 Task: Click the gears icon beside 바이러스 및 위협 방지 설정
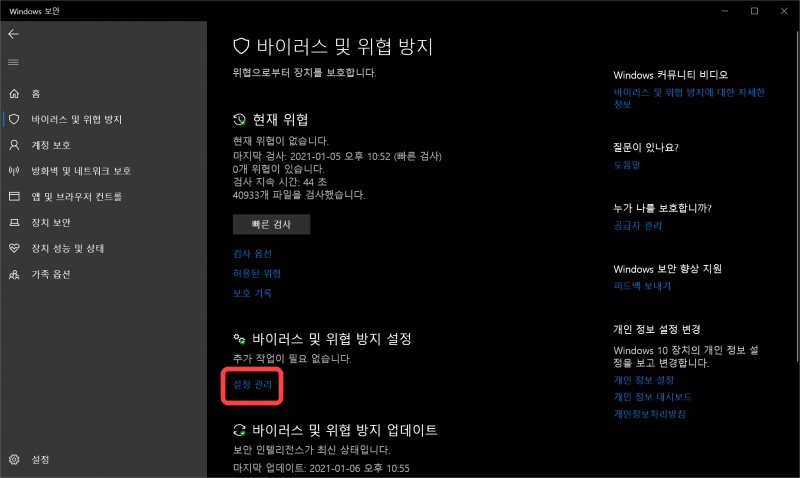[239, 339]
